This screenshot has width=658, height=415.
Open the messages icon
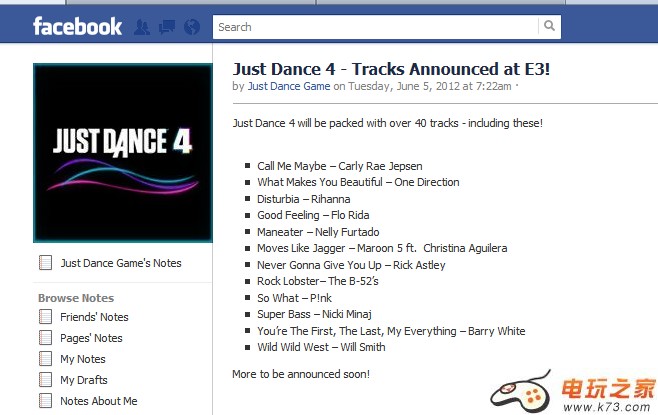167,27
